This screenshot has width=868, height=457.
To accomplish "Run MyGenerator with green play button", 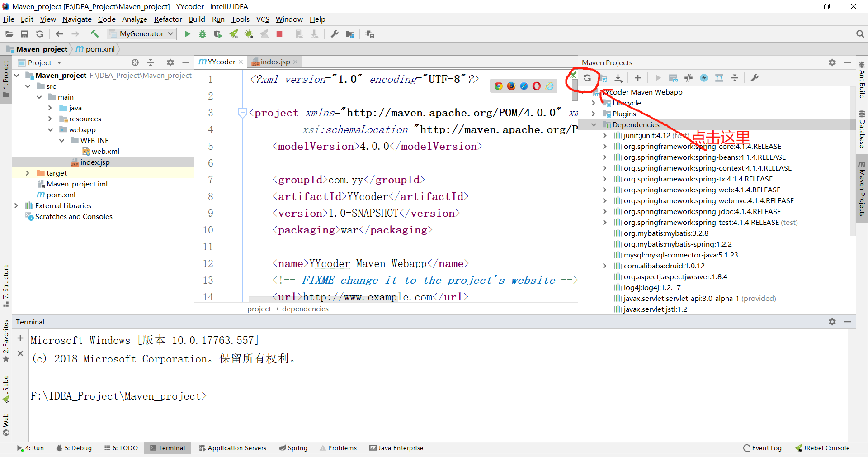I will (x=187, y=34).
